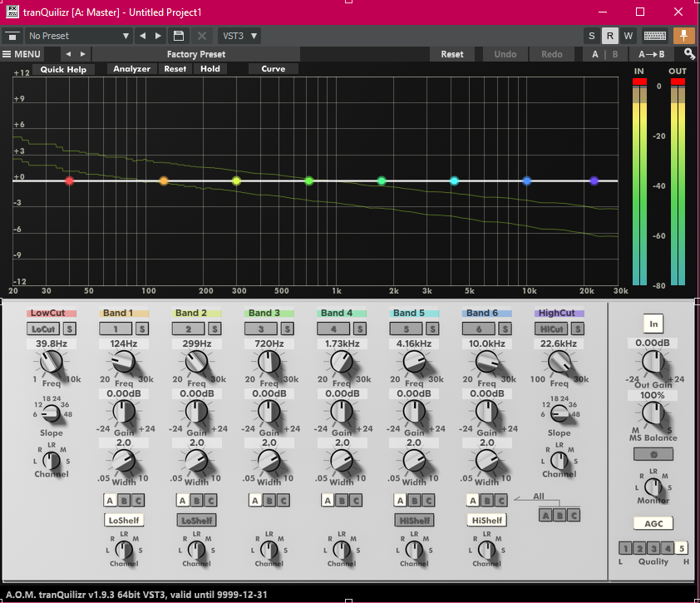Select the cyan Band 5 node
Screen dimensions: 700x603
tap(454, 181)
